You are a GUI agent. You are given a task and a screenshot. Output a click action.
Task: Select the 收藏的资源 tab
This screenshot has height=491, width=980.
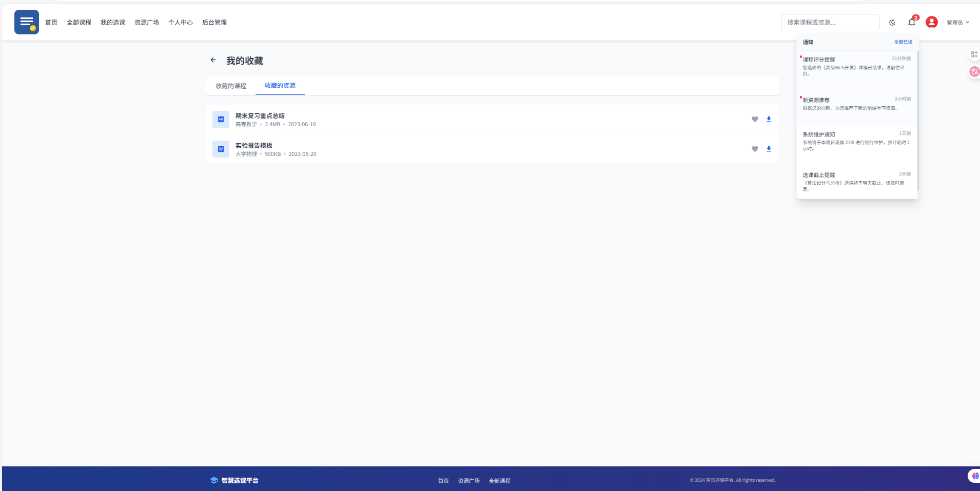(x=280, y=86)
